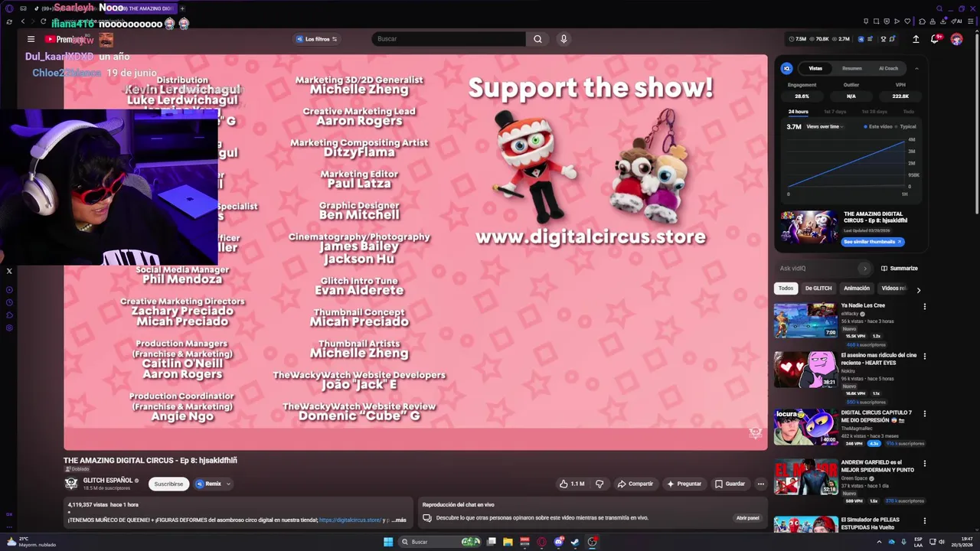Open a new browser tab
980x551 pixels.
coord(182,8)
